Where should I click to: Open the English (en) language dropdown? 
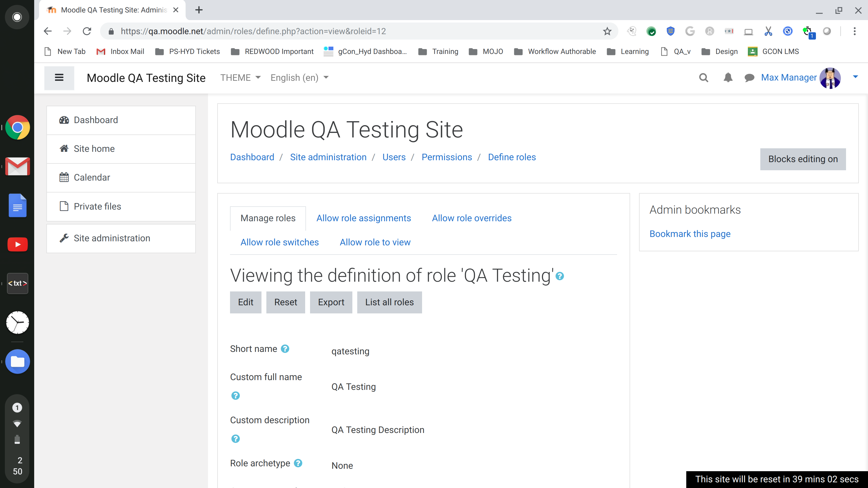click(x=299, y=78)
